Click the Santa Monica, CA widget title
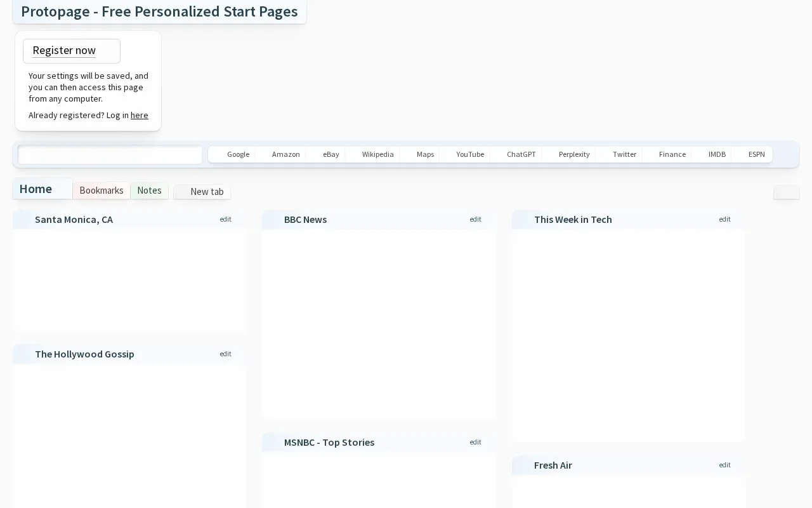 (74, 220)
